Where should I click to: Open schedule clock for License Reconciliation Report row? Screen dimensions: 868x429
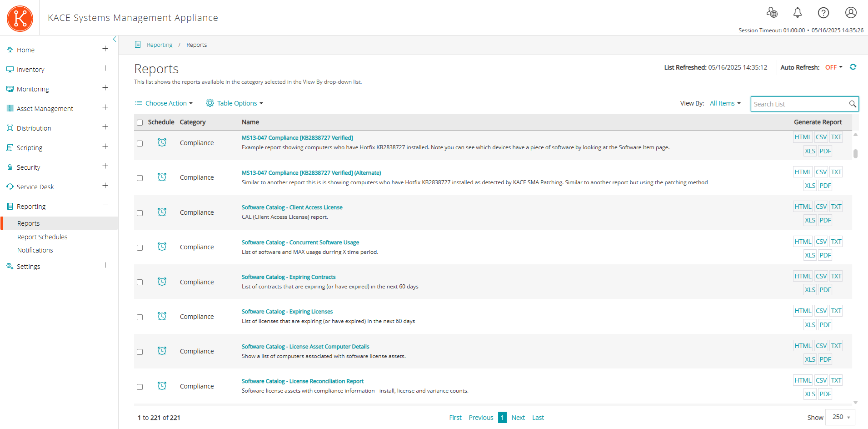[x=162, y=386]
